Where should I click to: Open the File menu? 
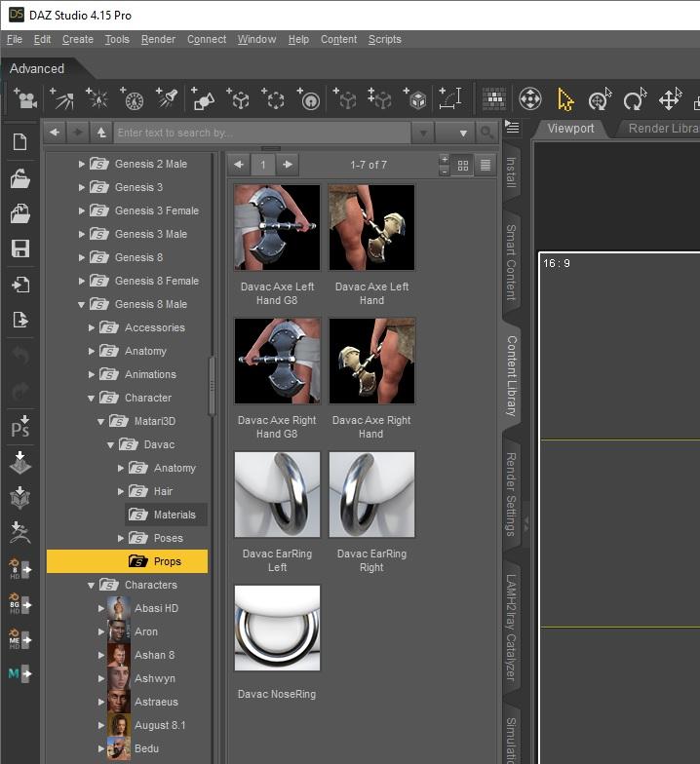(x=15, y=39)
